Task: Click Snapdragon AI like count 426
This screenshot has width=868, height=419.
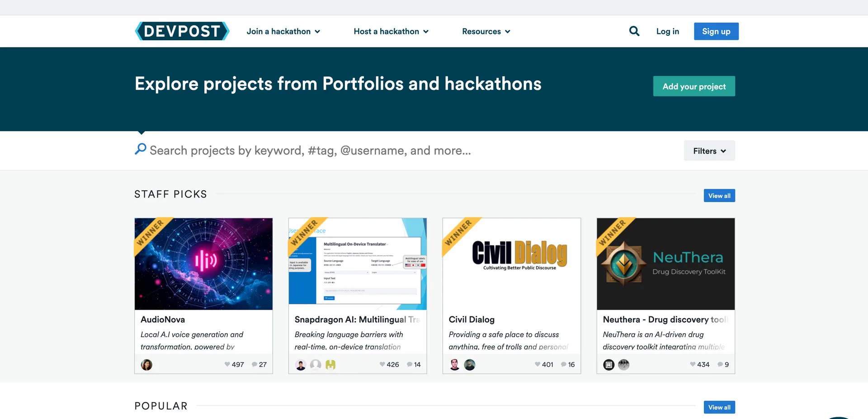Action: [393, 364]
